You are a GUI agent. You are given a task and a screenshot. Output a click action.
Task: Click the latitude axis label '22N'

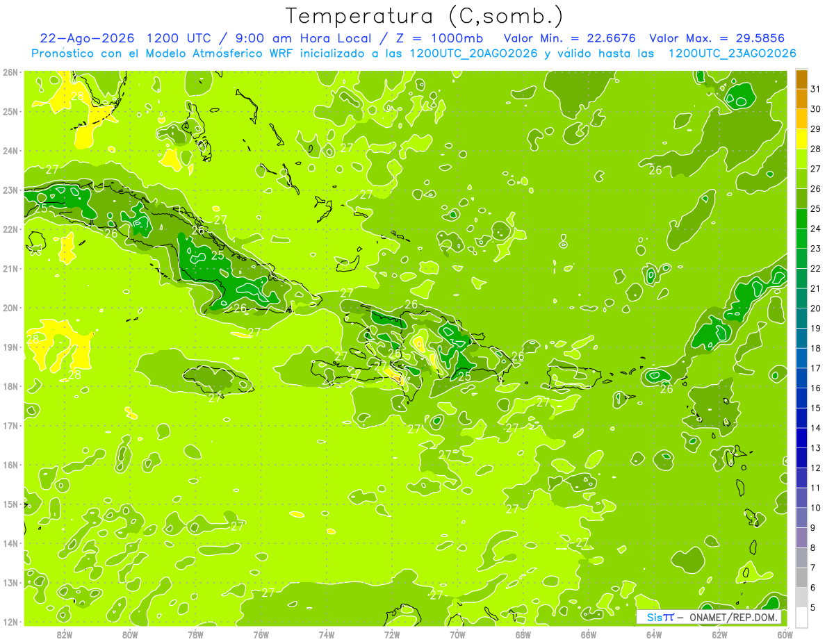coord(10,229)
